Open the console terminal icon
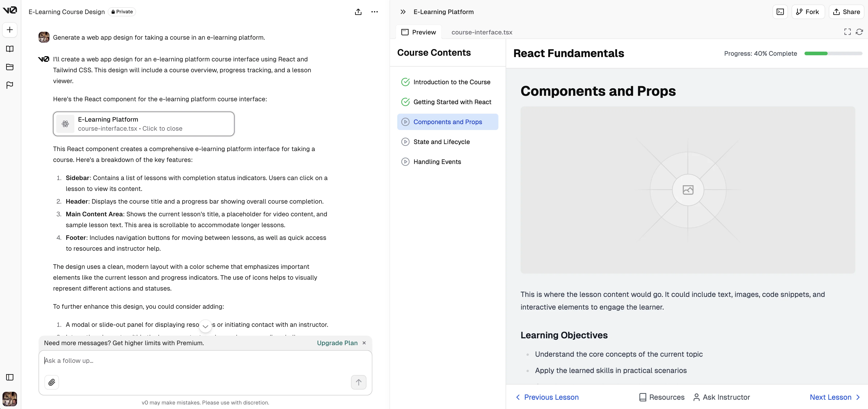868x409 pixels. (x=780, y=12)
